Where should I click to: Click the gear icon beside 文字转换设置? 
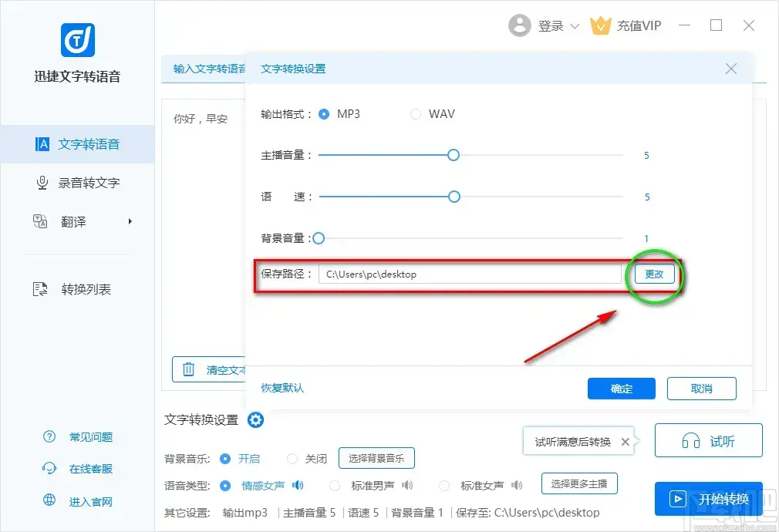tap(255, 420)
